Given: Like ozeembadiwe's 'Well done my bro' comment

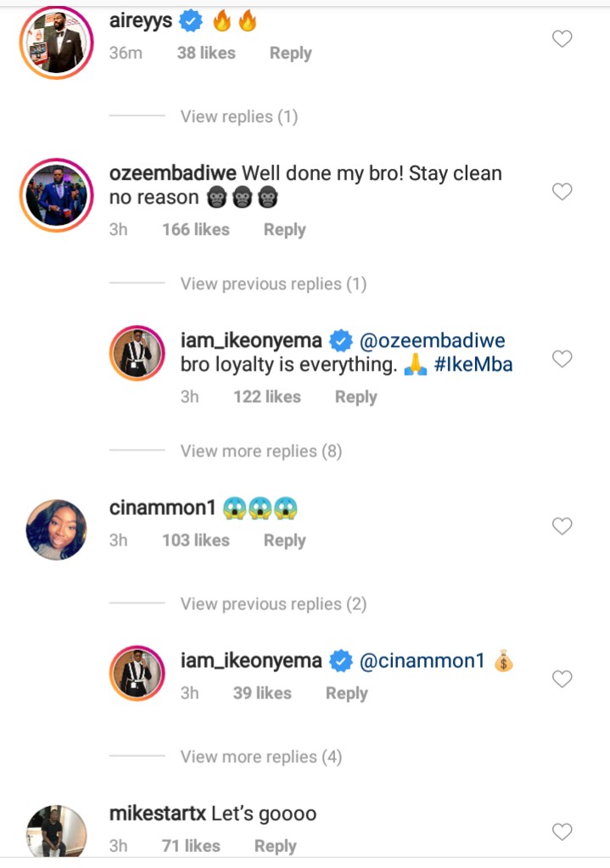Looking at the screenshot, I should [x=562, y=193].
